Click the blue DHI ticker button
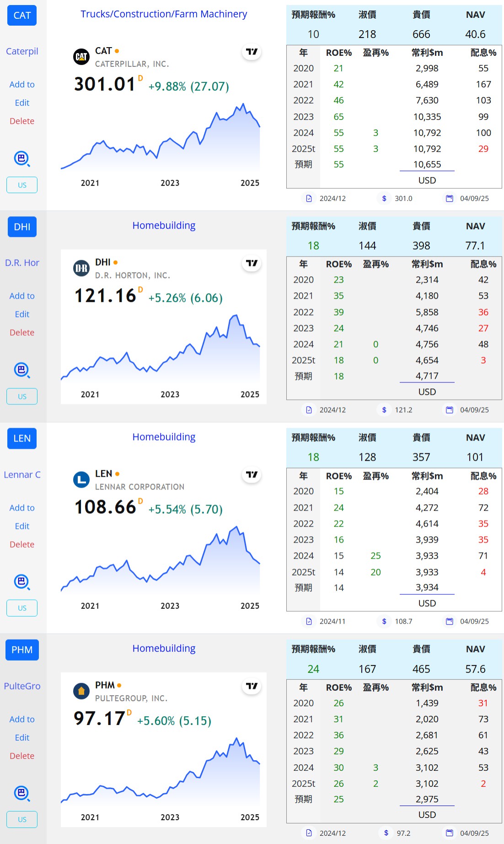The width and height of the screenshot is (504, 844). (22, 227)
